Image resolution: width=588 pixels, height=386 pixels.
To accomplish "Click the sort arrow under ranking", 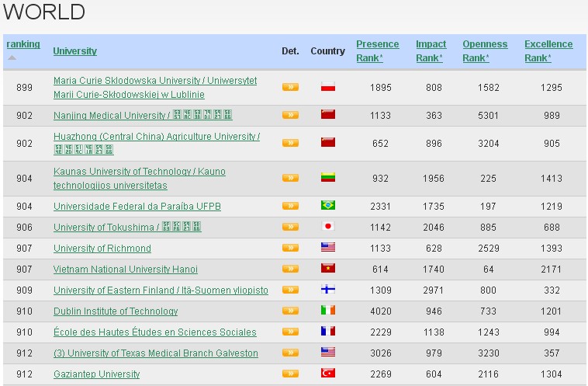I will (x=12, y=57).
